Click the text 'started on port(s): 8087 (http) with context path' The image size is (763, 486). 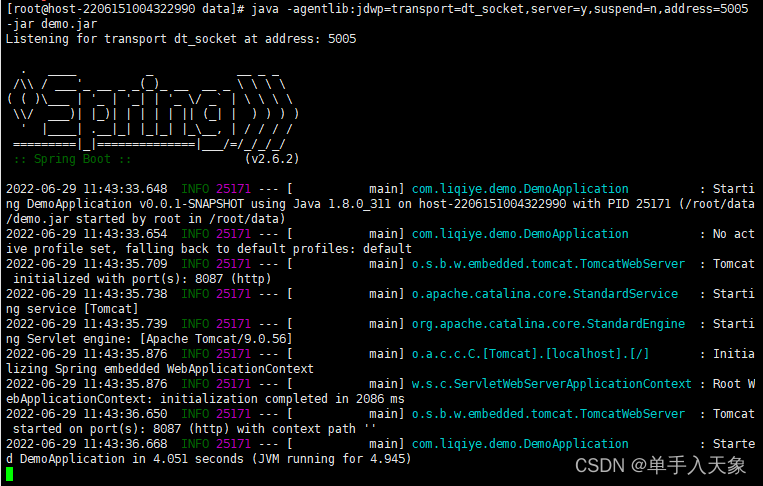pyautogui.click(x=184, y=429)
